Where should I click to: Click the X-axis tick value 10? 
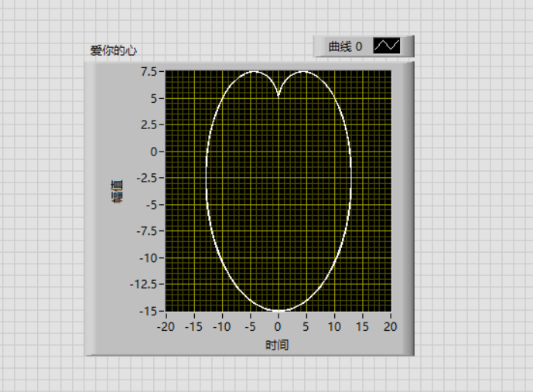point(334,327)
